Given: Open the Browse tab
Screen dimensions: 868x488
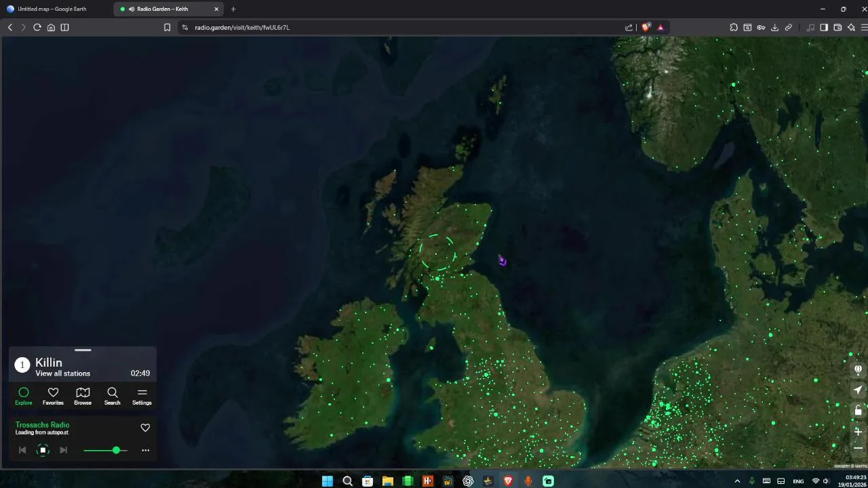Looking at the screenshot, I should pyautogui.click(x=83, y=396).
